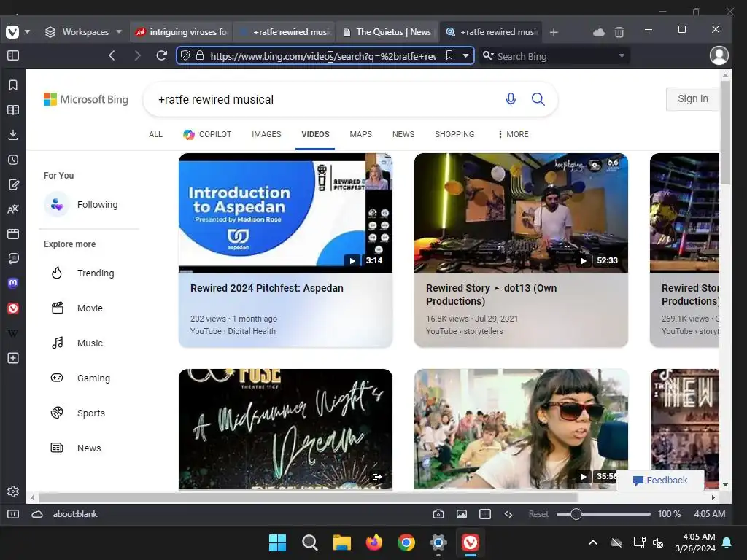Viewport: 747px width, 560px height.
Task: Explore Movie category
Action: [x=77, y=308]
